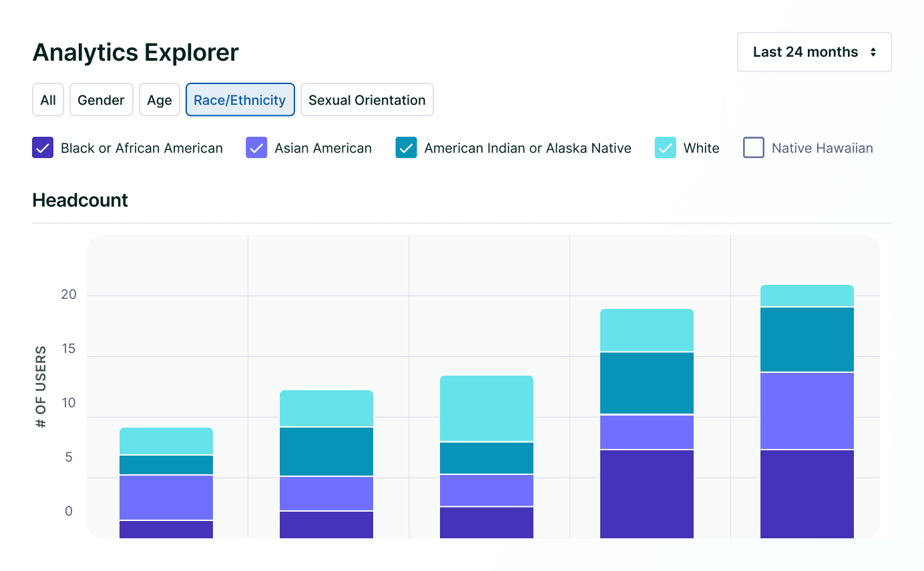Select the Gender filter tab

point(101,99)
